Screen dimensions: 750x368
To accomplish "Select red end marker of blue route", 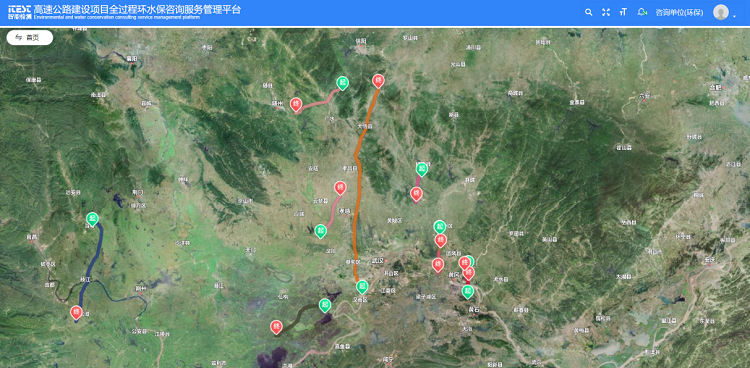I will (76, 312).
